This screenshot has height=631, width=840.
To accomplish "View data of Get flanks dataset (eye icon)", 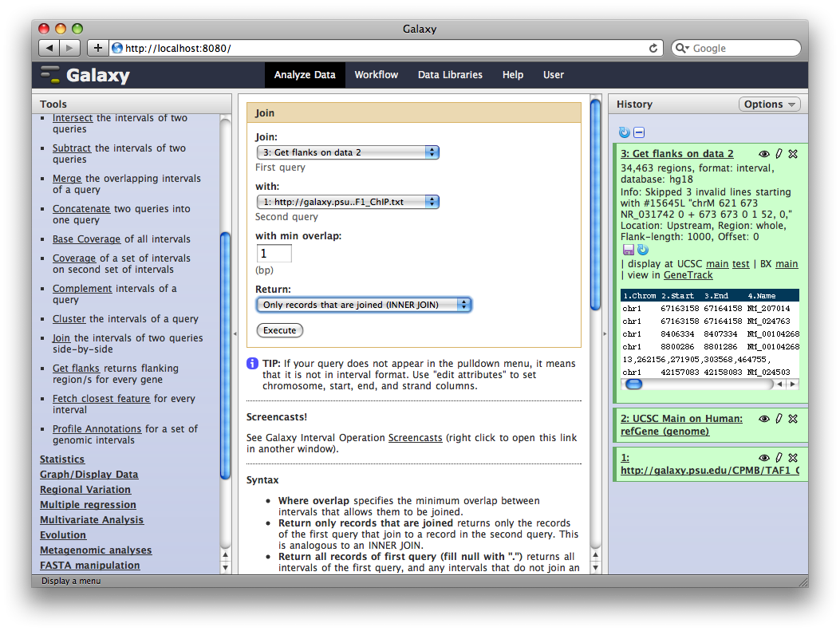I will (764, 154).
